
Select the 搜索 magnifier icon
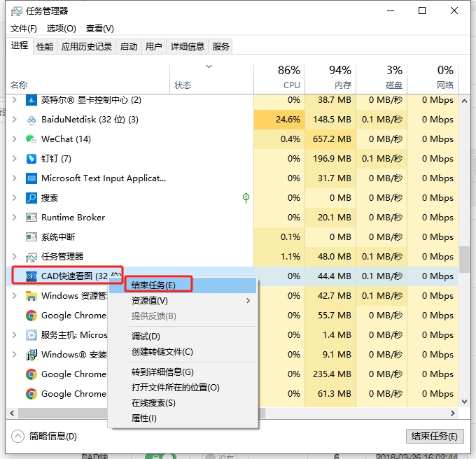coord(31,198)
